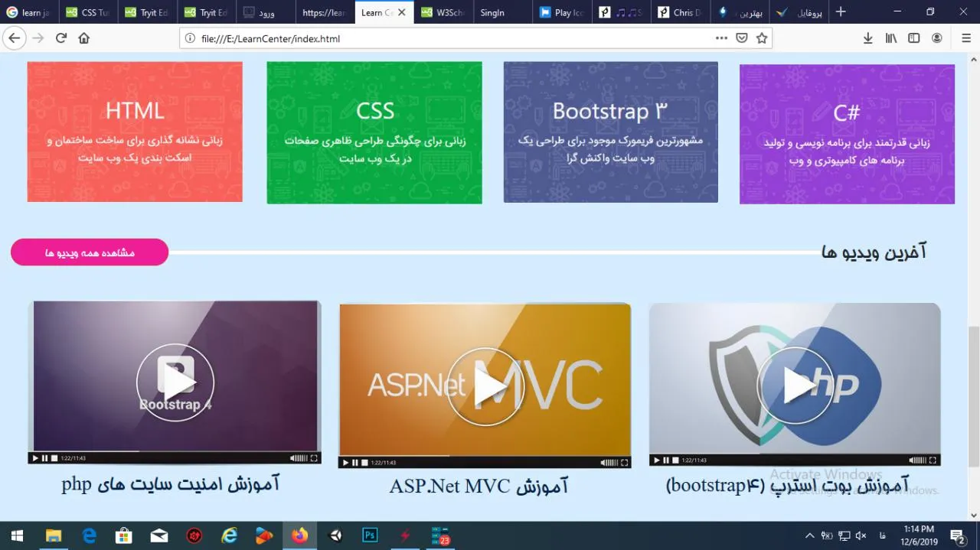Click the pink view all videos button
980x550 pixels.
[x=90, y=252]
